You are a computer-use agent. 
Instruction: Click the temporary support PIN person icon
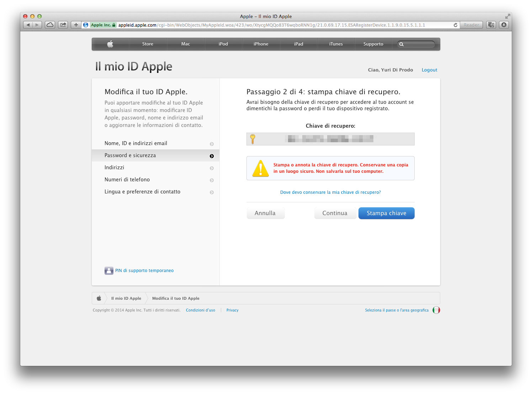[x=109, y=271]
